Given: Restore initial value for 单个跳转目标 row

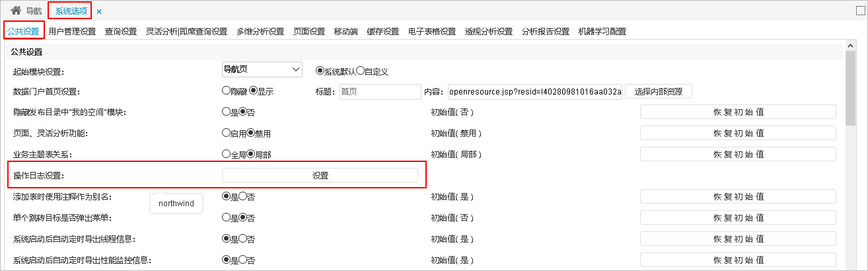Looking at the screenshot, I should [738, 217].
